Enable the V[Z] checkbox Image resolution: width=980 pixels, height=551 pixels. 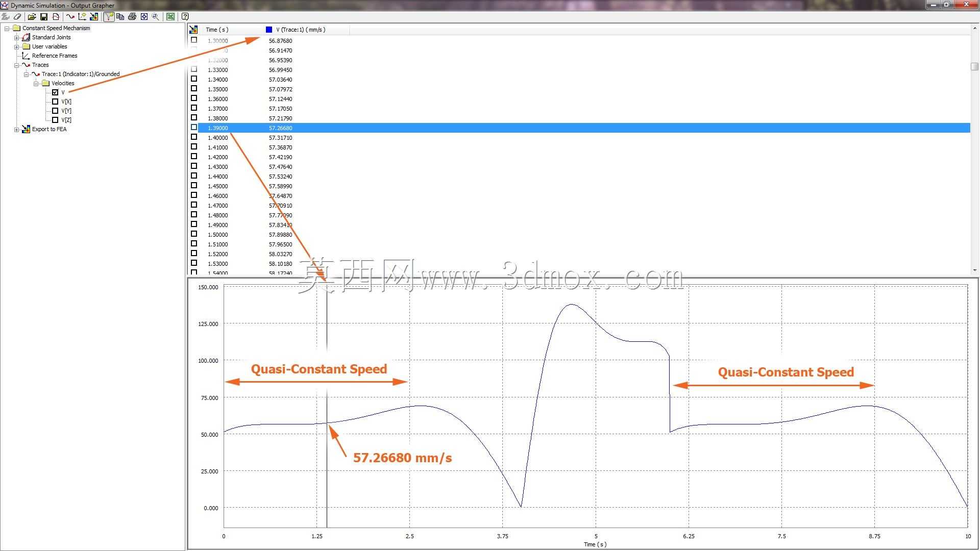coord(55,120)
